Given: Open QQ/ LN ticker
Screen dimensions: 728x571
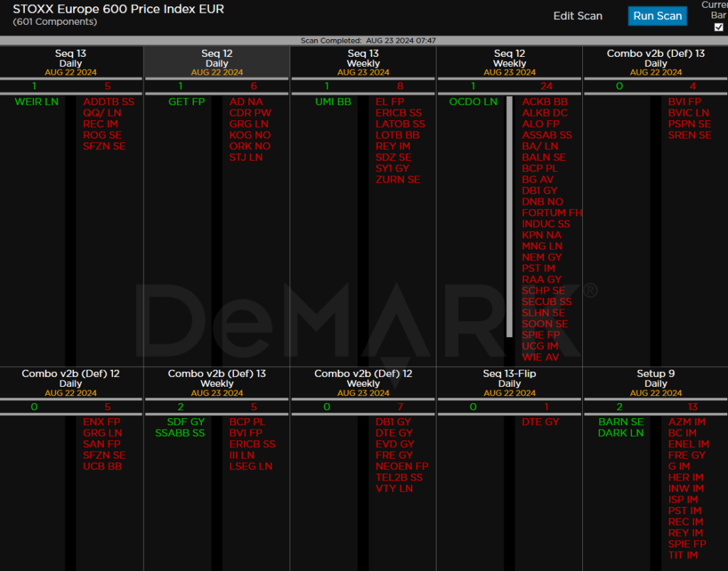Looking at the screenshot, I should click(102, 113).
